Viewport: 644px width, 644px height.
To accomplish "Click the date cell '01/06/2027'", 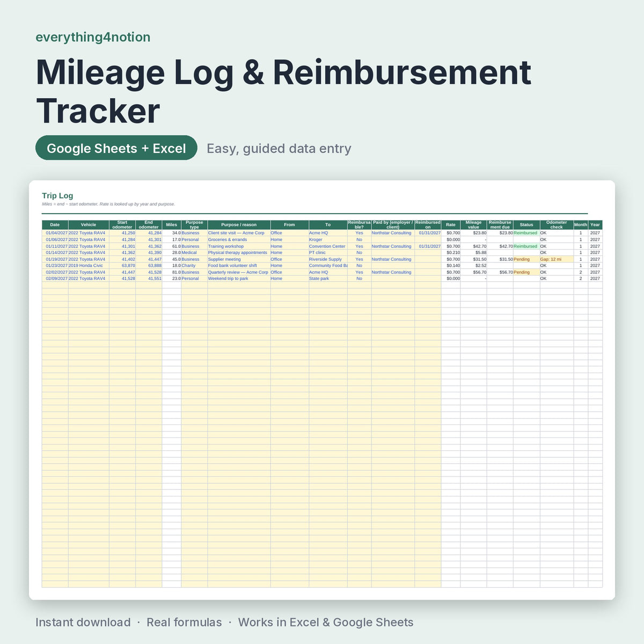I will [55, 239].
